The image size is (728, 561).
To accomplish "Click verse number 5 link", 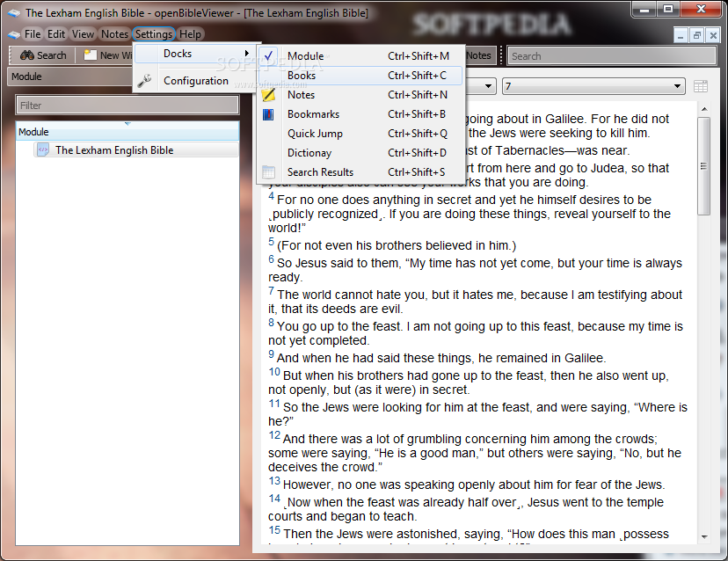I will (271, 242).
